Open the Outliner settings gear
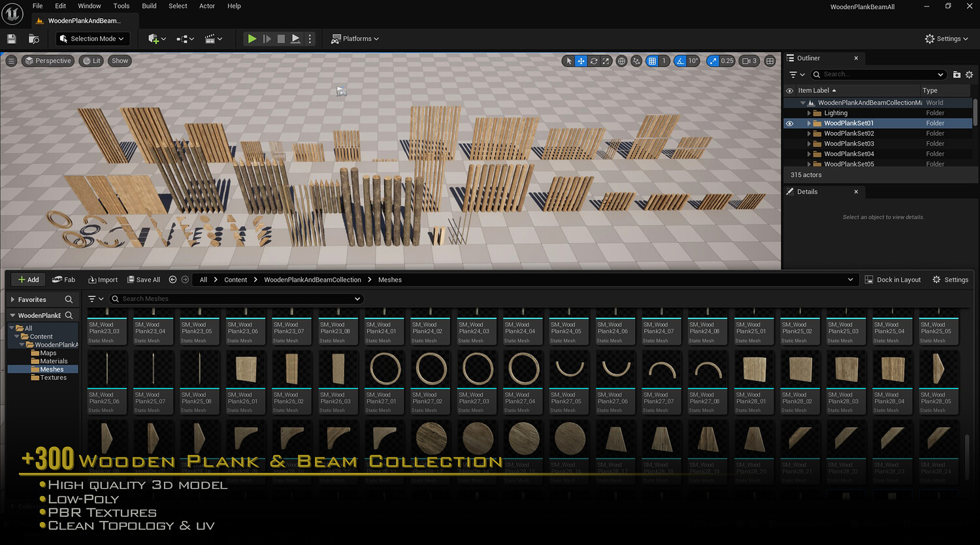The image size is (980, 545). [x=969, y=74]
